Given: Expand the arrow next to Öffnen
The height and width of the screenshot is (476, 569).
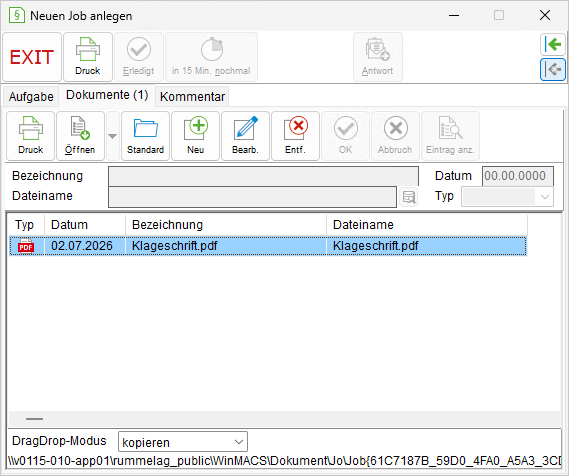Looking at the screenshot, I should click(x=112, y=136).
